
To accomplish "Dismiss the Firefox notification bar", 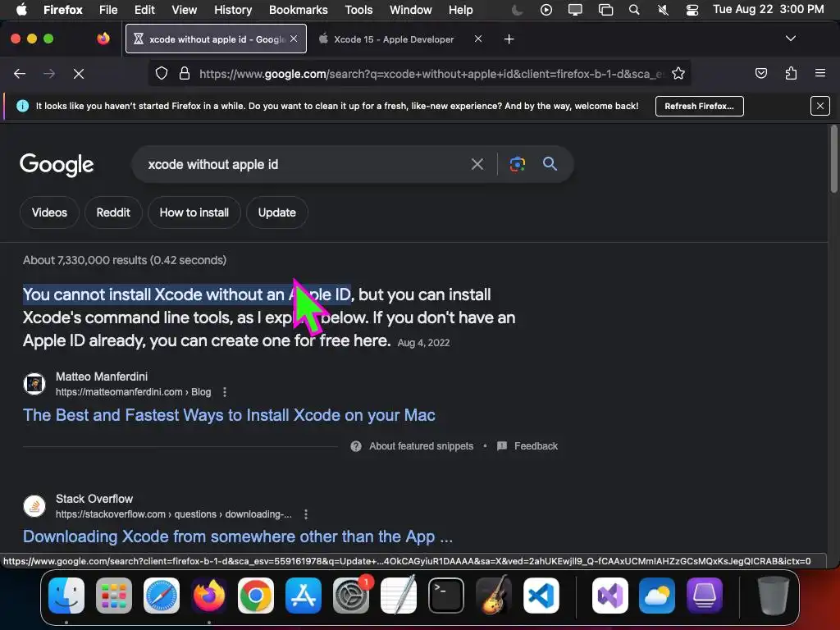I will coord(819,106).
